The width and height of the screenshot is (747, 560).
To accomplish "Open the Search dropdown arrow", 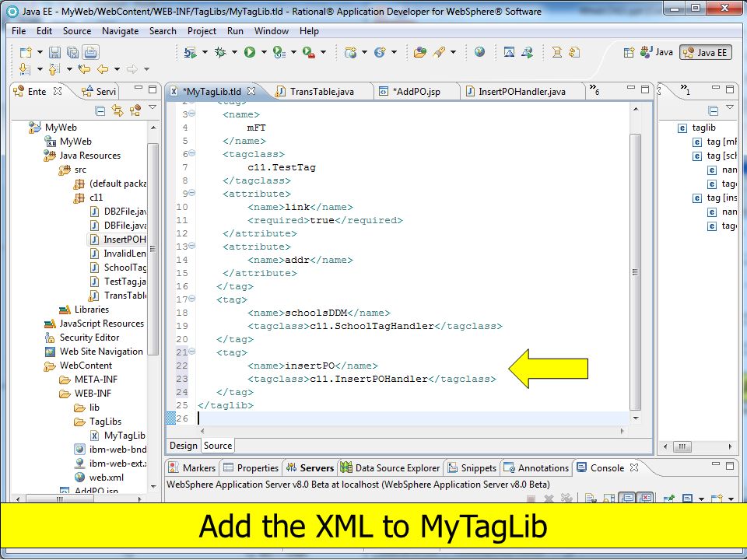I will pyautogui.click(x=453, y=52).
